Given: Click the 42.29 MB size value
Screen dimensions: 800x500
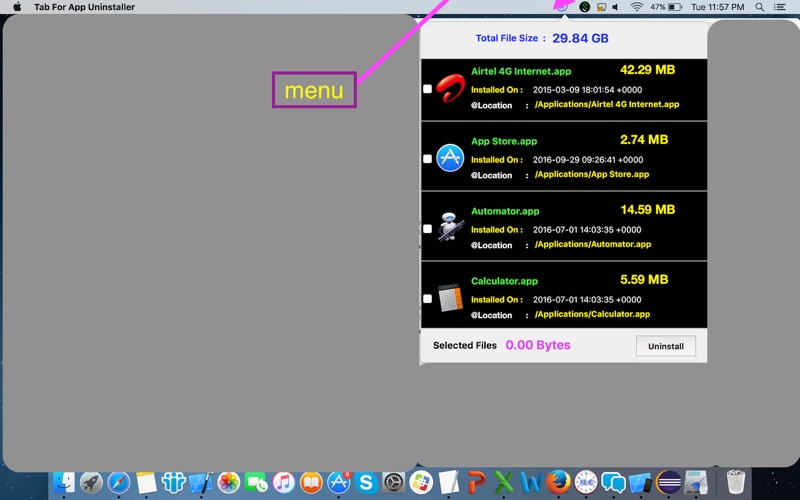Looking at the screenshot, I should pos(647,70).
